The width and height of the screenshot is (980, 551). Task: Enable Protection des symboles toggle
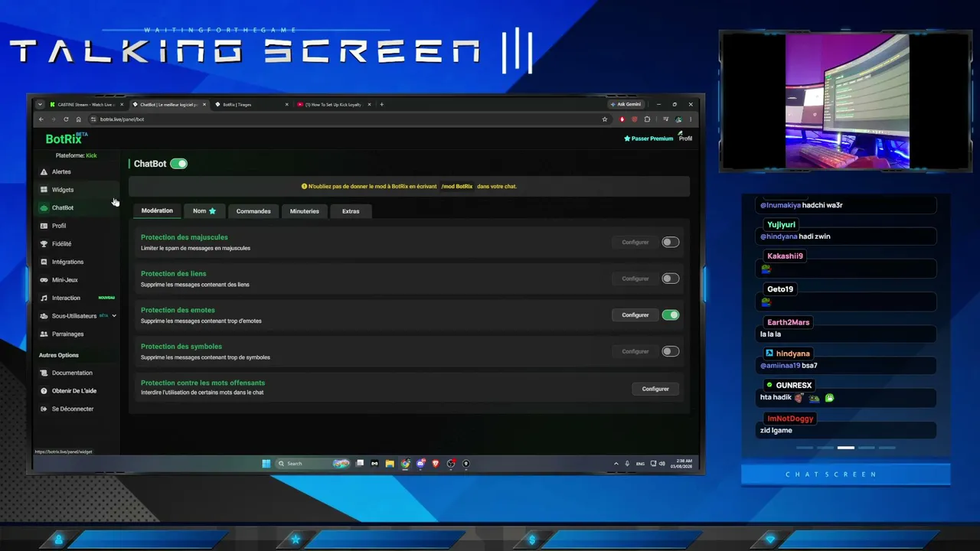click(x=670, y=352)
